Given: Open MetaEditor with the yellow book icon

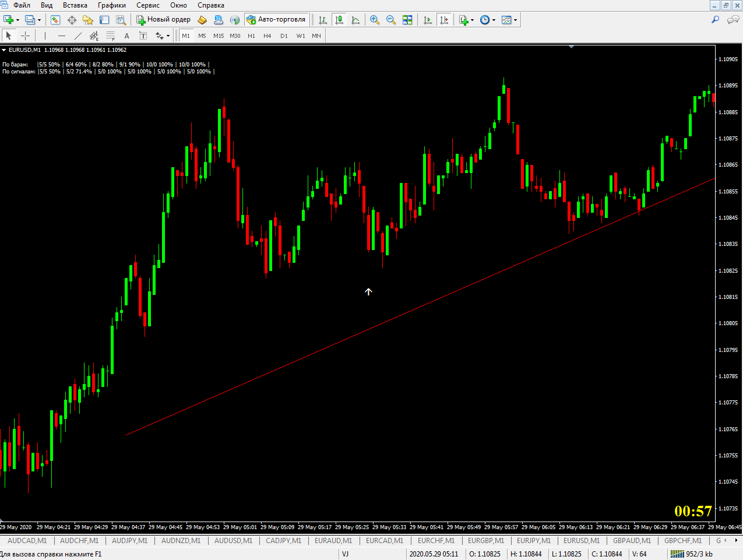Looking at the screenshot, I should 202,20.
